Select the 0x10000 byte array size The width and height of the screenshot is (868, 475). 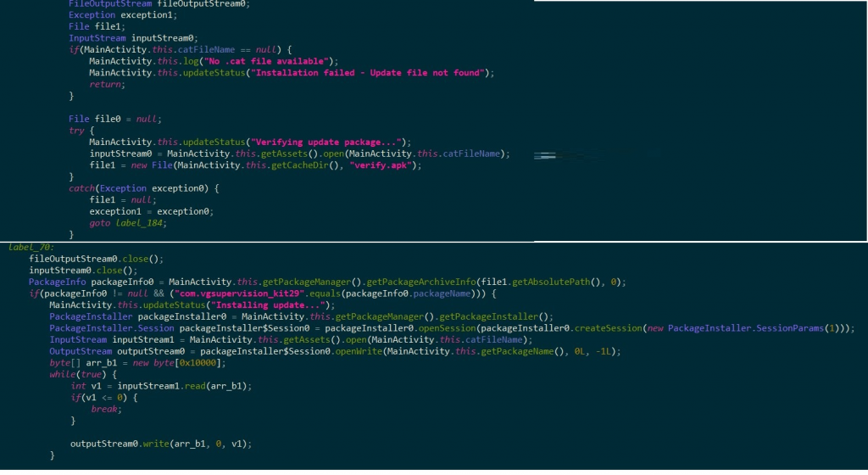click(x=198, y=363)
